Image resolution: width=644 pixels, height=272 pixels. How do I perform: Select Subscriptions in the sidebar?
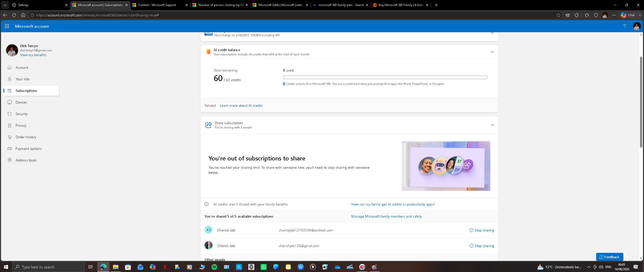(31, 91)
